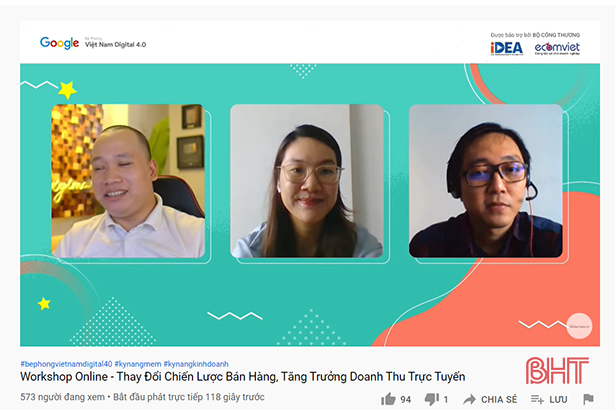Click the round channel watermark in video corner
Viewport: 615px width, 410px height.
coord(579,326)
